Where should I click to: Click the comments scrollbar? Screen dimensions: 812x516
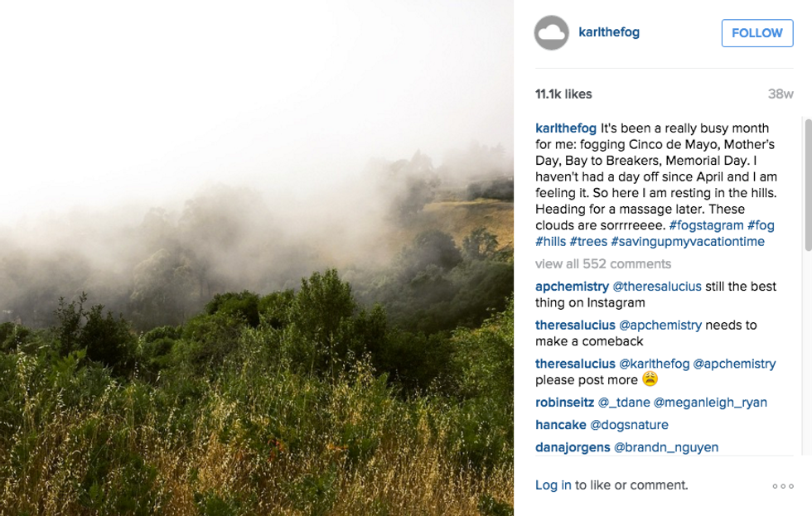[x=808, y=184]
